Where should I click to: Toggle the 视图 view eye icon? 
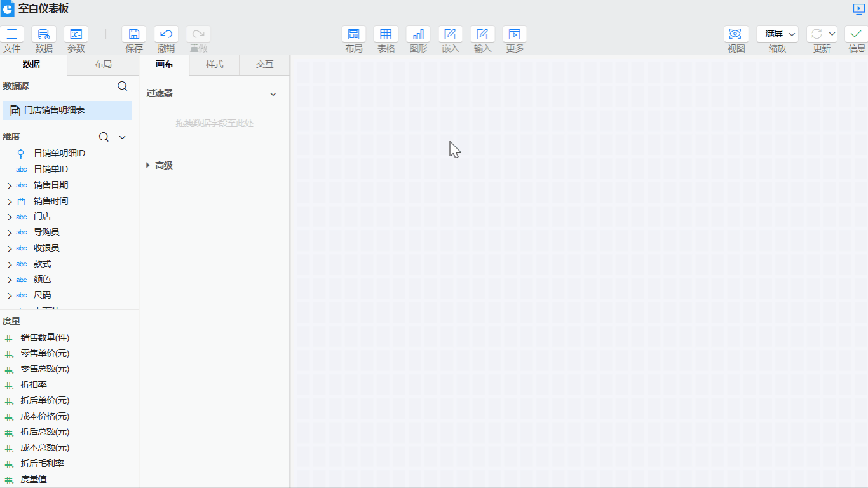pyautogui.click(x=736, y=34)
